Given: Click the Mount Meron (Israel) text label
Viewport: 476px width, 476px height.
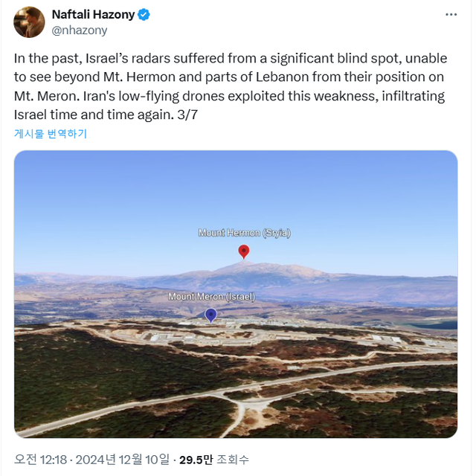Looking at the screenshot, I should 211,297.
